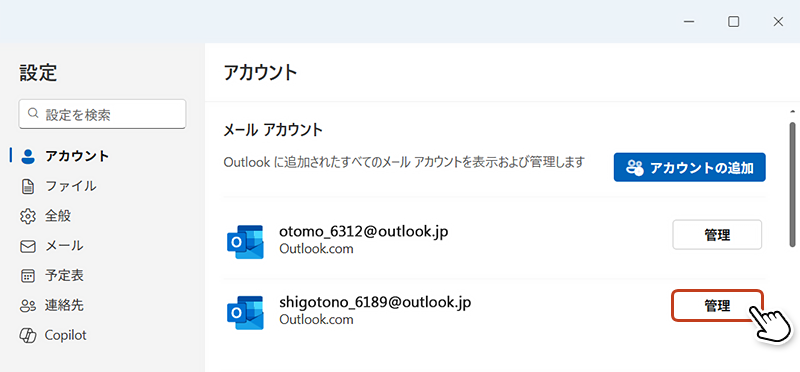Click the gear icon beside 全般
800x372 pixels.
point(28,216)
